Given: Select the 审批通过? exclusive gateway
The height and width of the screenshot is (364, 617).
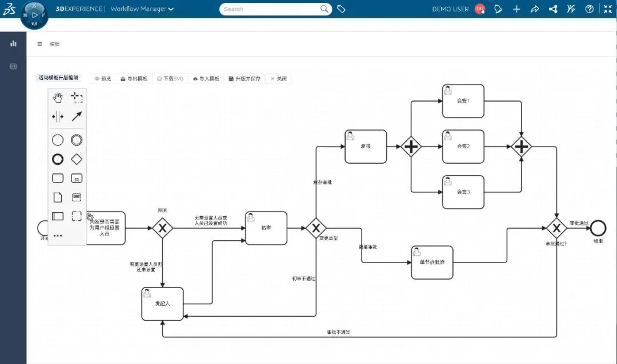Looking at the screenshot, I should click(556, 228).
